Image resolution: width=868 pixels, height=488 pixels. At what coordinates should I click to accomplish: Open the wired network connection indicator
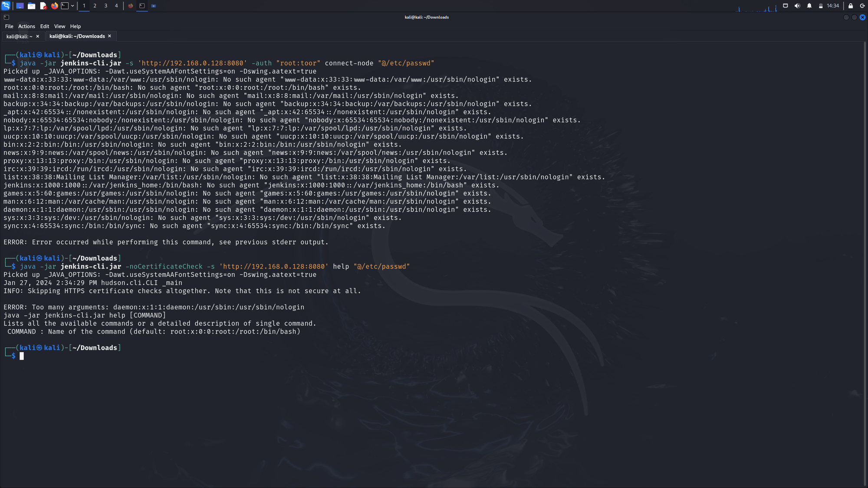786,6
